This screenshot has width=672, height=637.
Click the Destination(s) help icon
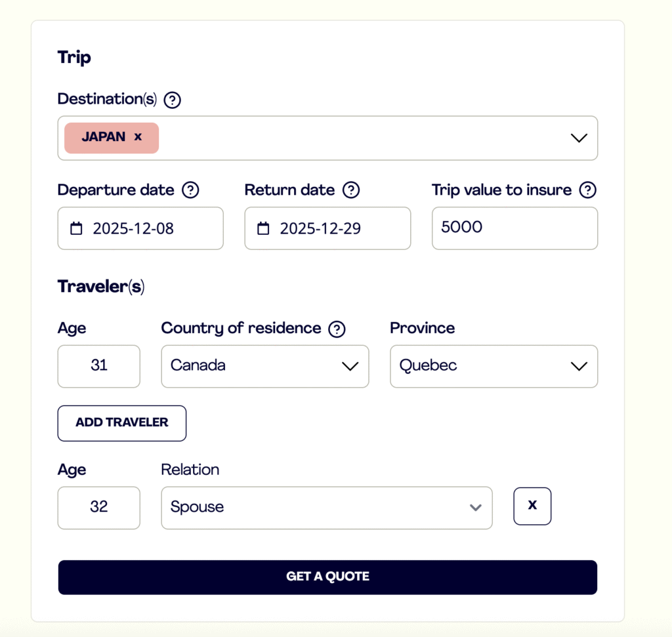[x=172, y=100]
